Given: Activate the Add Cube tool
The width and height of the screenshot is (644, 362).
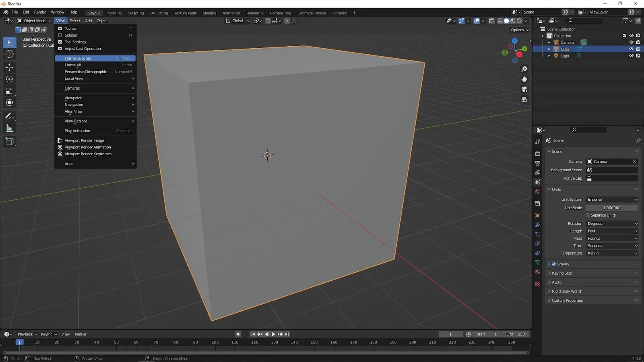Looking at the screenshot, I should click(9, 141).
